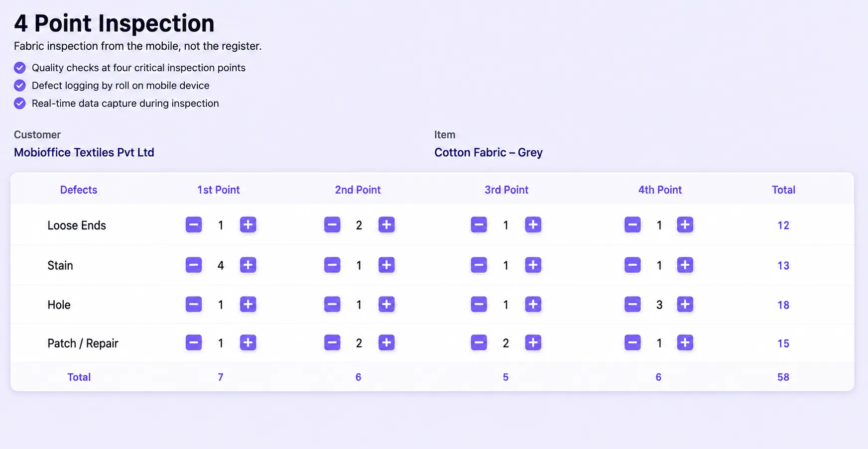This screenshot has height=449, width=868.
Task: Click check icon beside Quality checks line
Action: pyautogui.click(x=20, y=68)
